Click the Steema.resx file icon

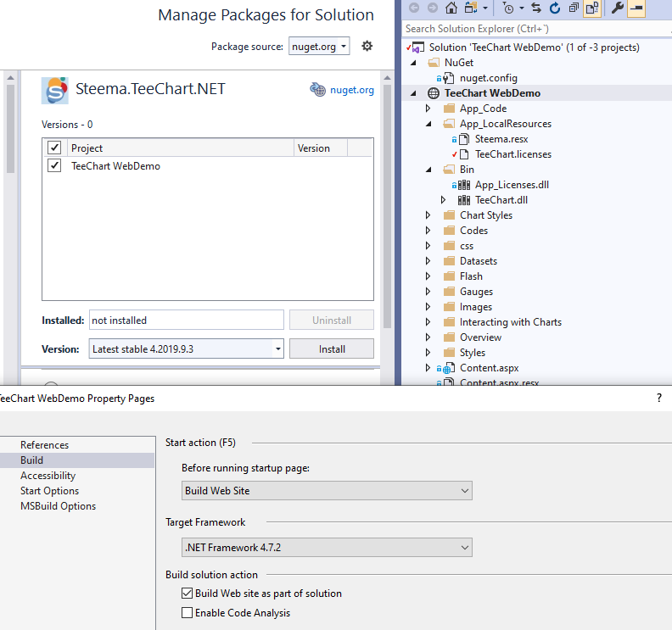pos(464,139)
